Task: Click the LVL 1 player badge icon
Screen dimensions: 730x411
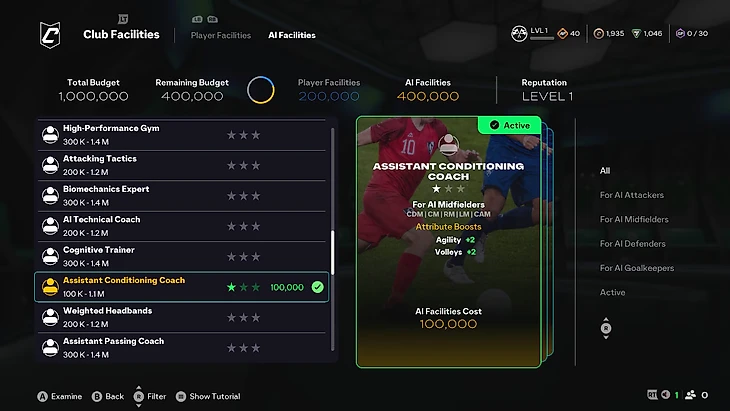Action: tap(519, 34)
